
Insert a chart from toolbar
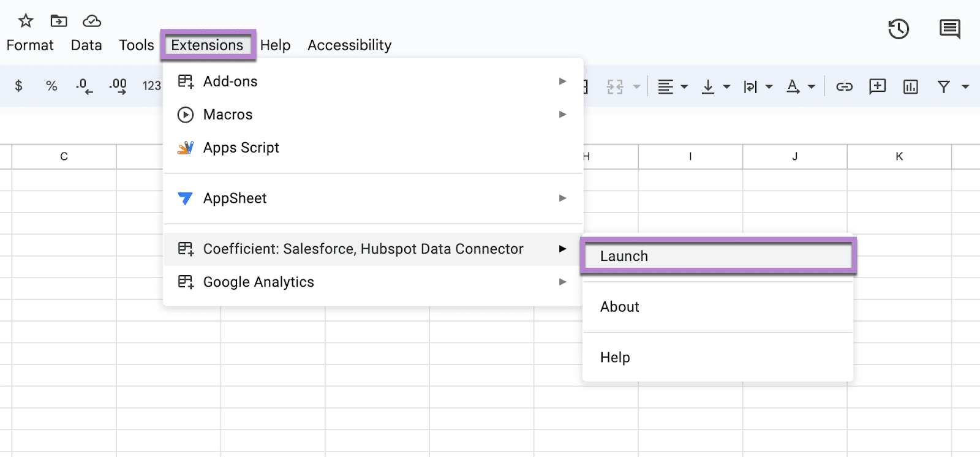[910, 87]
